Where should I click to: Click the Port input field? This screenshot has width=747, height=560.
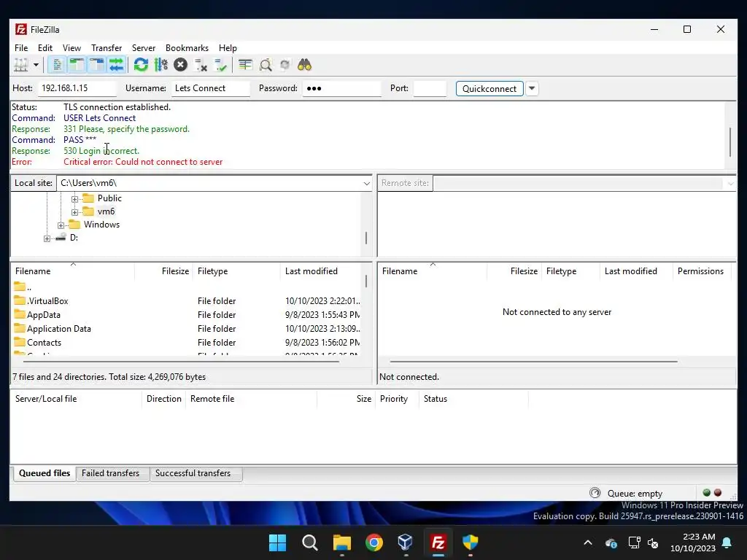point(430,88)
